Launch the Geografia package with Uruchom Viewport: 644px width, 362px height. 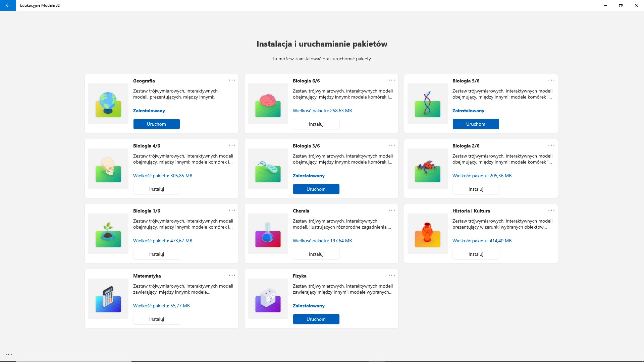tap(156, 124)
